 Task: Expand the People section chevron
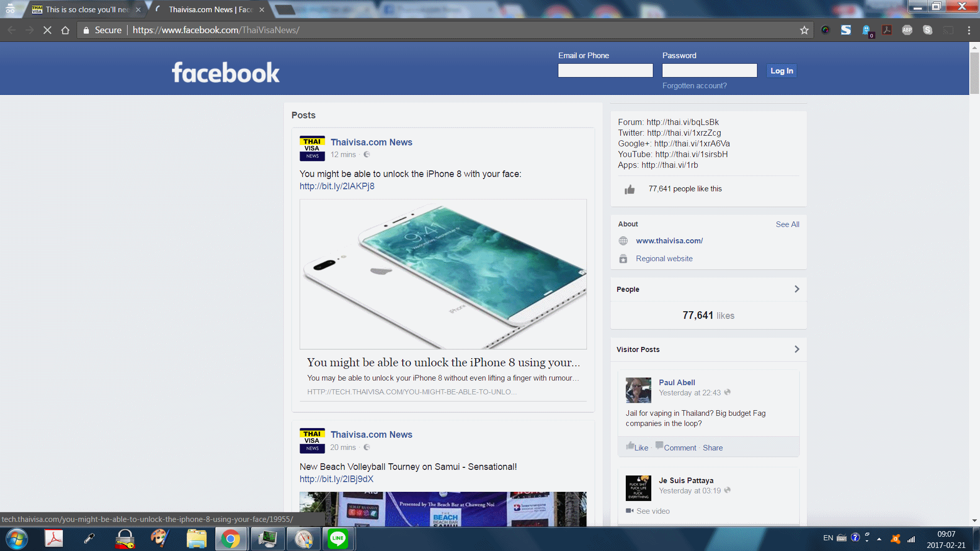click(x=797, y=289)
